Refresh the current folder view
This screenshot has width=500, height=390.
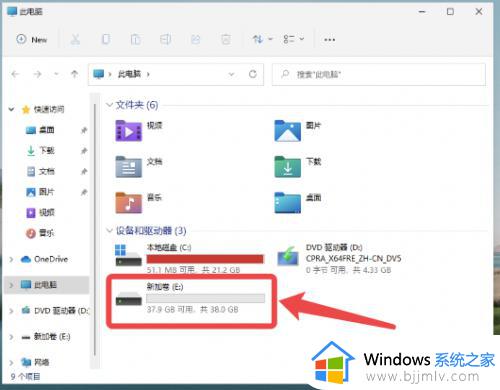tap(253, 74)
